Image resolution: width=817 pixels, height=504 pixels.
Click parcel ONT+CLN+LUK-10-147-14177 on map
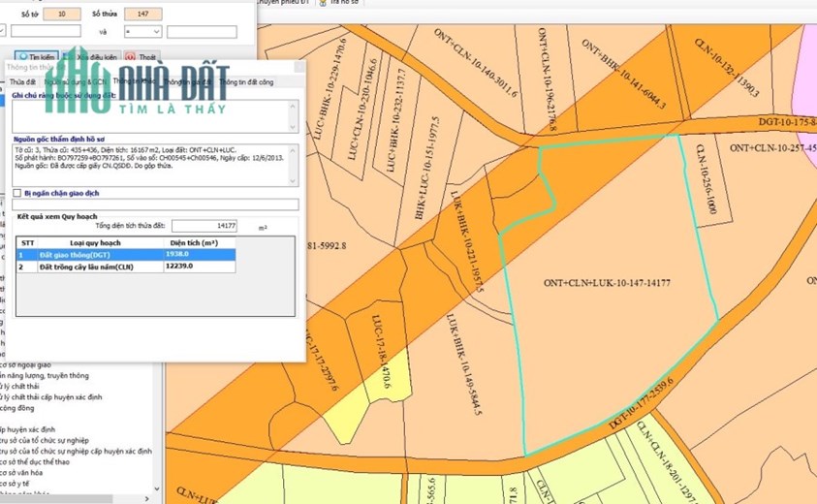click(607, 283)
